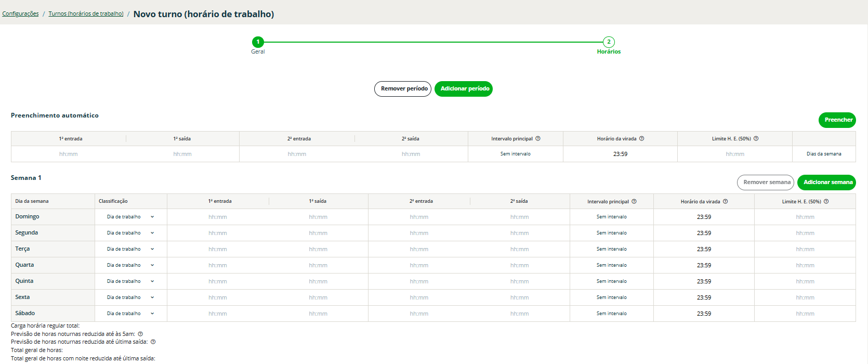Click help icon beside Semana 1 Horário da virada
Image resolution: width=868 pixels, height=364 pixels.
point(726,201)
